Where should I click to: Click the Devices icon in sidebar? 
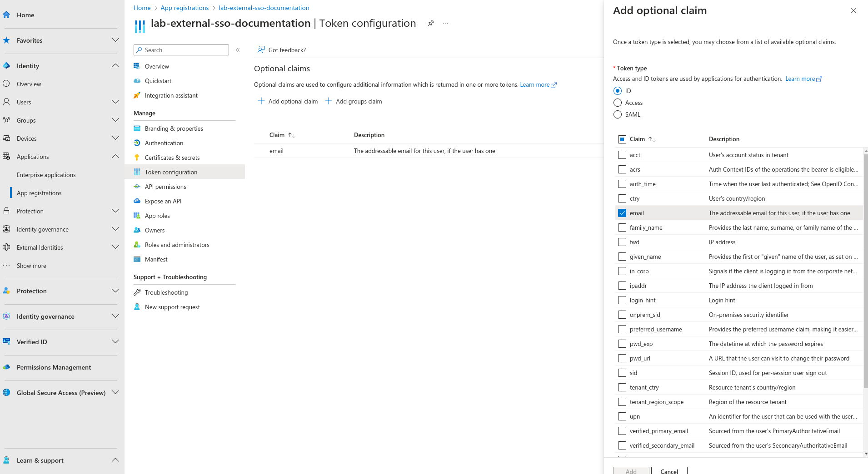pos(6,138)
